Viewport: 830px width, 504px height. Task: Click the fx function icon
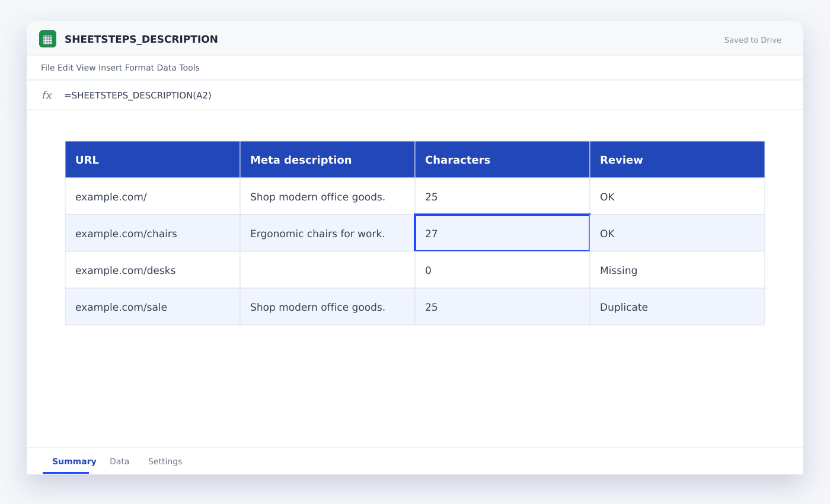click(x=47, y=95)
